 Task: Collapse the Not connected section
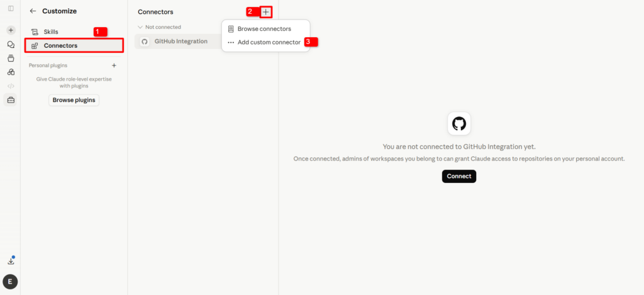(x=160, y=27)
